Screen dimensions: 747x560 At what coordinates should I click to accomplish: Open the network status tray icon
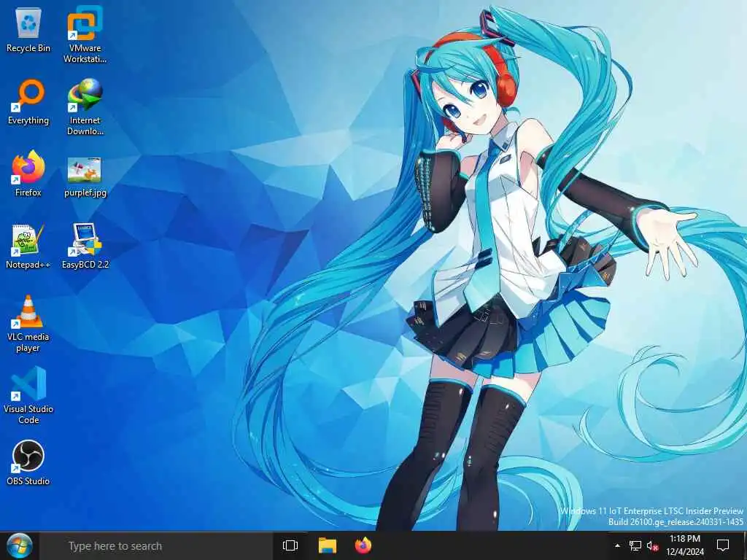(635, 545)
